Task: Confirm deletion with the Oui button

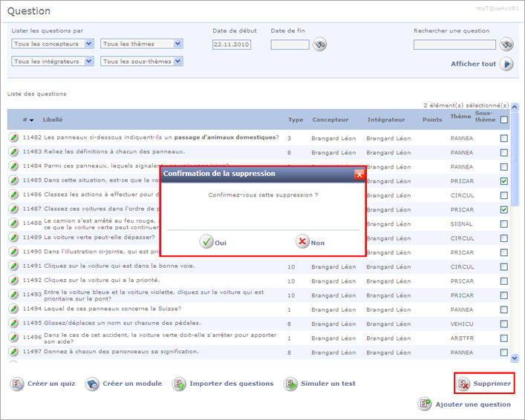Action: click(x=213, y=242)
